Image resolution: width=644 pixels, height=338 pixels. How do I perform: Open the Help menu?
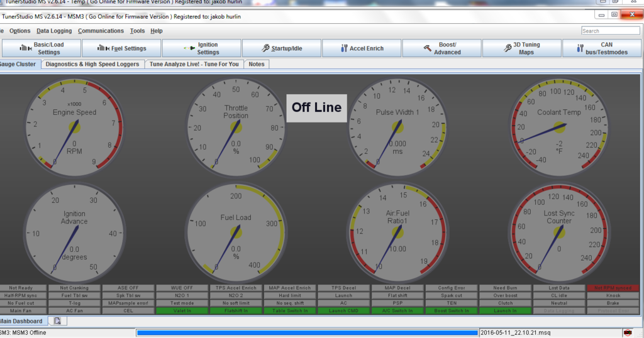click(156, 31)
